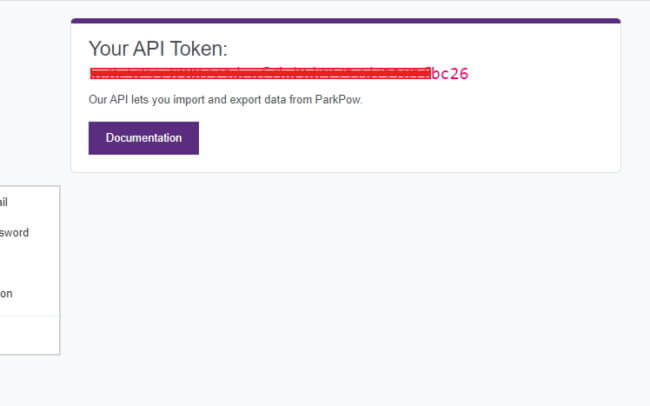Click the gap between Password and 'on' items

29,263
